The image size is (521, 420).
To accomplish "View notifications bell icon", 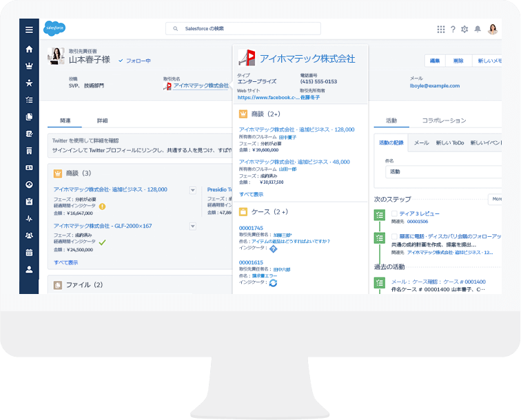I will [x=477, y=29].
